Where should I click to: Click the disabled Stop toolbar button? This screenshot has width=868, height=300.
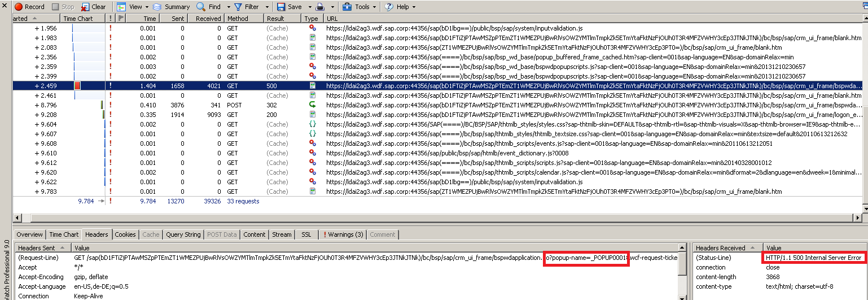tap(63, 7)
